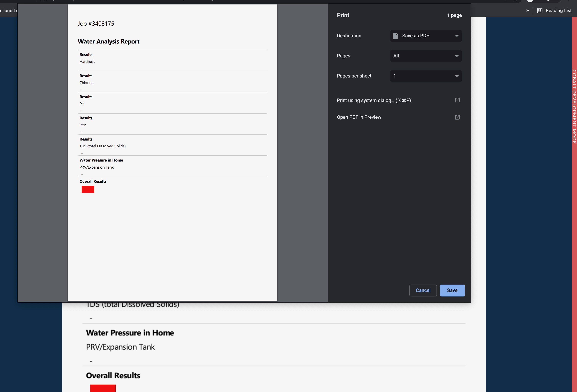This screenshot has height=392, width=577.
Task: Click the Lane Le bookmark item
Action: [x=9, y=10]
